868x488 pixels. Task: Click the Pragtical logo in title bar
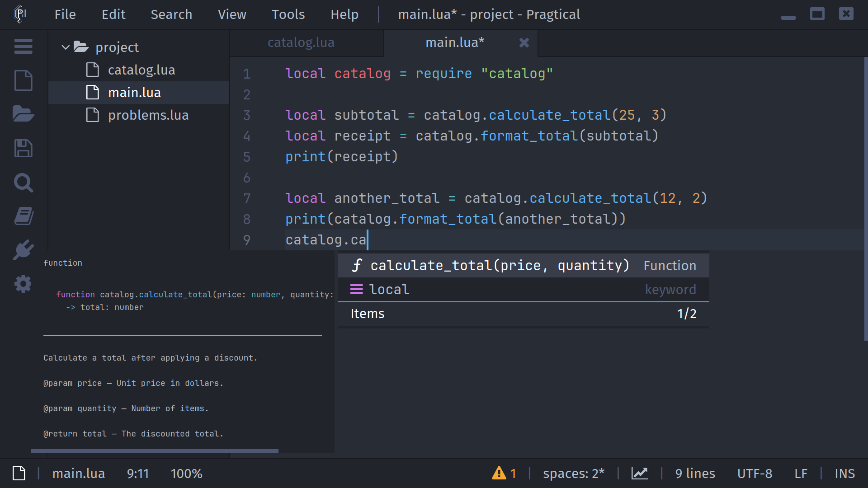pyautogui.click(x=20, y=14)
